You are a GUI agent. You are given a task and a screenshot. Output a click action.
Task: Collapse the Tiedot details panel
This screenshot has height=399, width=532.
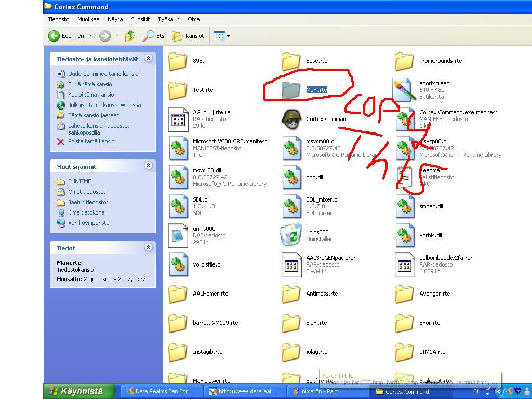point(148,248)
